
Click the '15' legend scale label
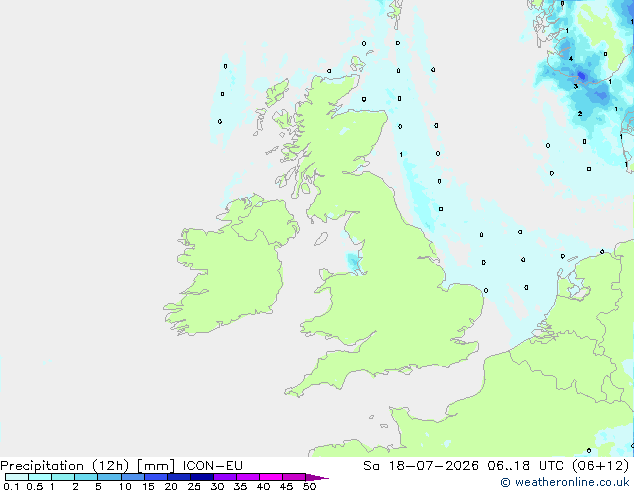pyautogui.click(x=148, y=486)
